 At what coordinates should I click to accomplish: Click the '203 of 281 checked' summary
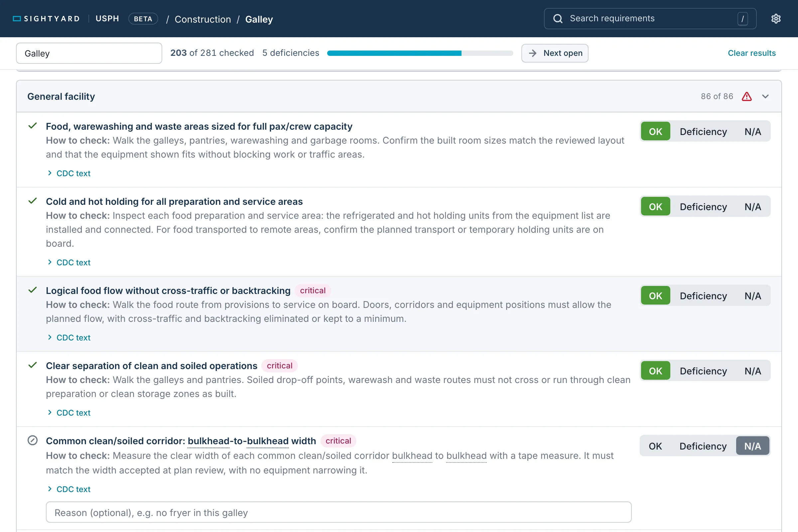pos(212,53)
